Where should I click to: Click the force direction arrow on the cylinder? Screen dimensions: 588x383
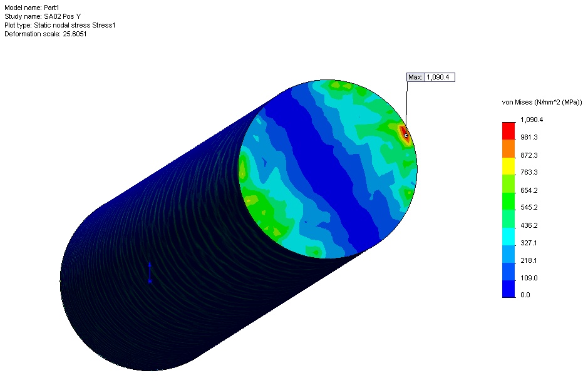pos(150,272)
